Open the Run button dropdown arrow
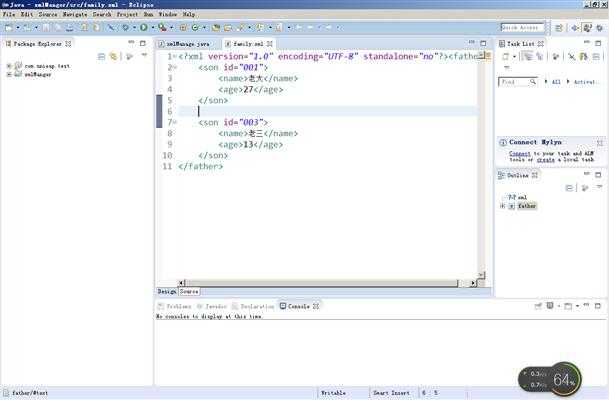 [153, 28]
